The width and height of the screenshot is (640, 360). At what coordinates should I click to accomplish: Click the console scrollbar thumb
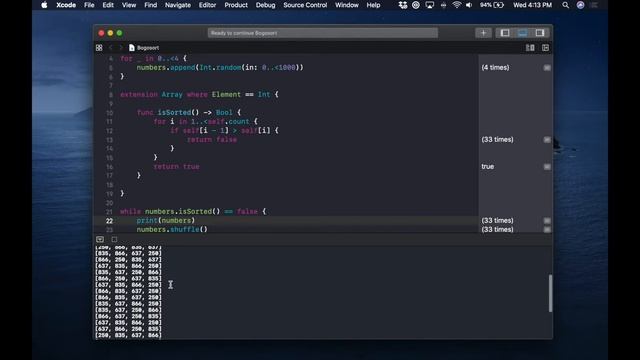pos(550,293)
